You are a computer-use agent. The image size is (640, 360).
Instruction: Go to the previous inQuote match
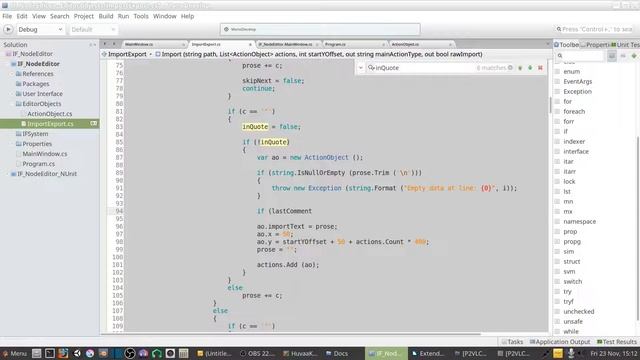520,68
